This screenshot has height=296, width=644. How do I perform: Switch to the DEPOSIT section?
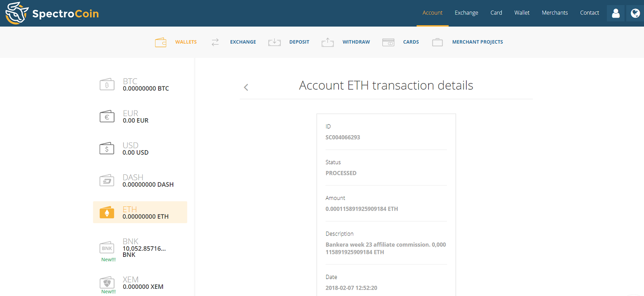(299, 42)
